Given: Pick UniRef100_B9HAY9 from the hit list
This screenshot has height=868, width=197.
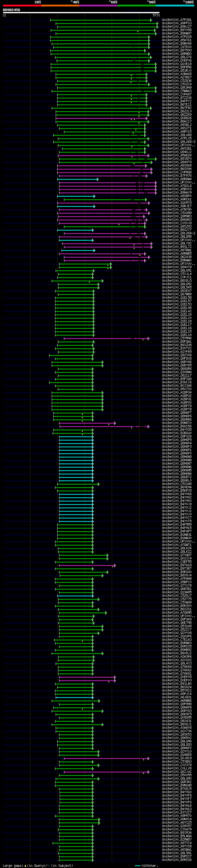Looking at the screenshot, I should 177,193.
